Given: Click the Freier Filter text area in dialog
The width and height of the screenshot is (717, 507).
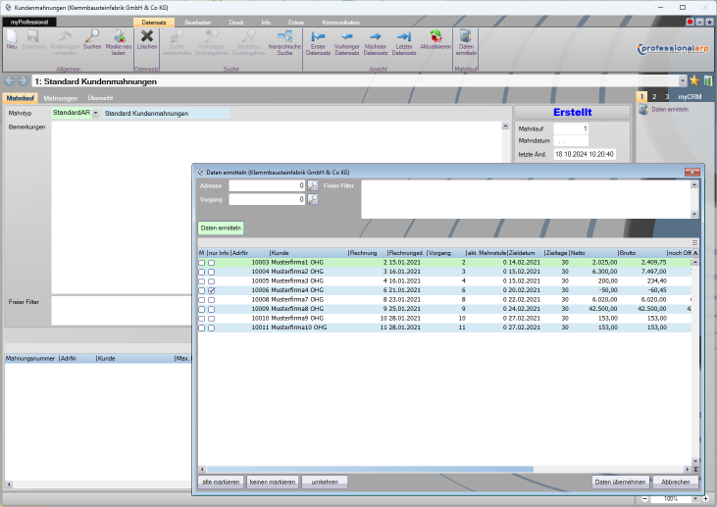Looking at the screenshot, I should [526, 199].
